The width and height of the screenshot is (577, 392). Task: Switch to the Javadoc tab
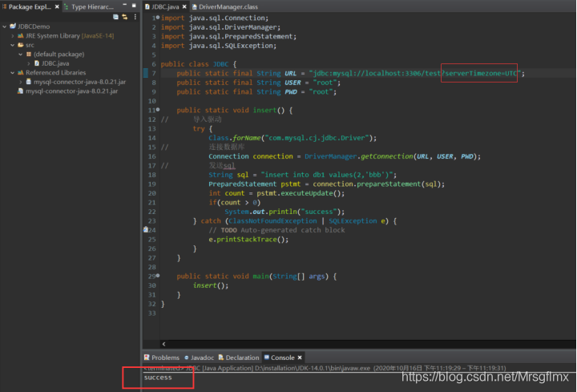(202, 358)
